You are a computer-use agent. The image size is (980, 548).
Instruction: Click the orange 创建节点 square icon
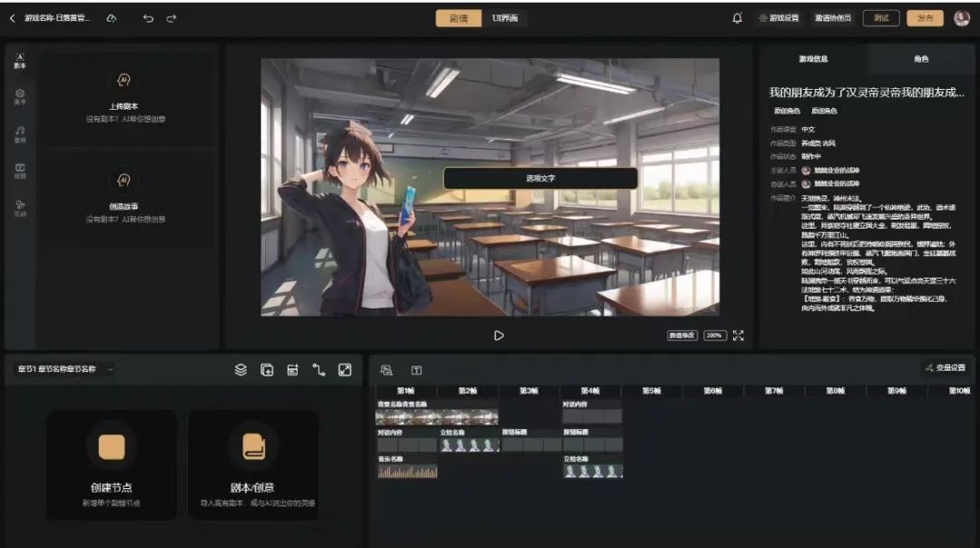click(112, 446)
